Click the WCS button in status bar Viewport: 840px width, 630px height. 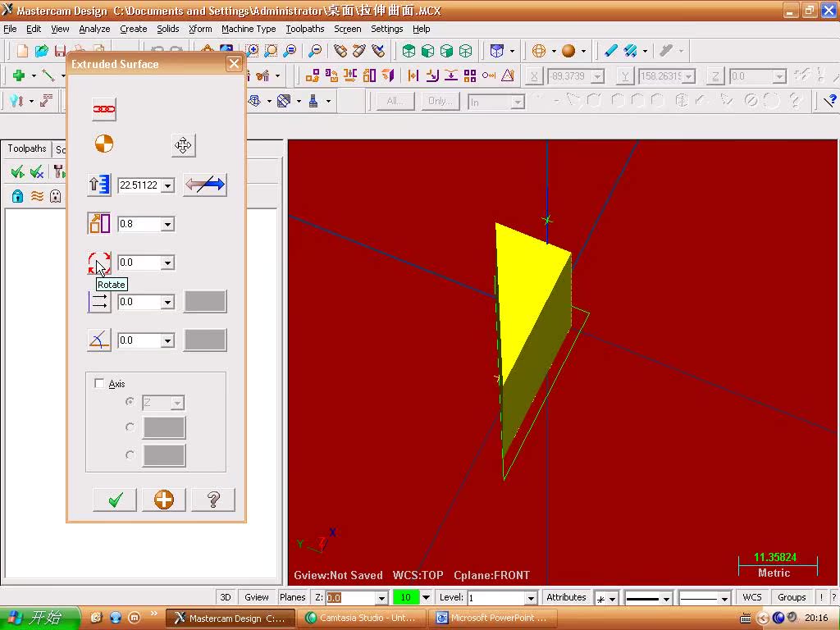tap(752, 597)
